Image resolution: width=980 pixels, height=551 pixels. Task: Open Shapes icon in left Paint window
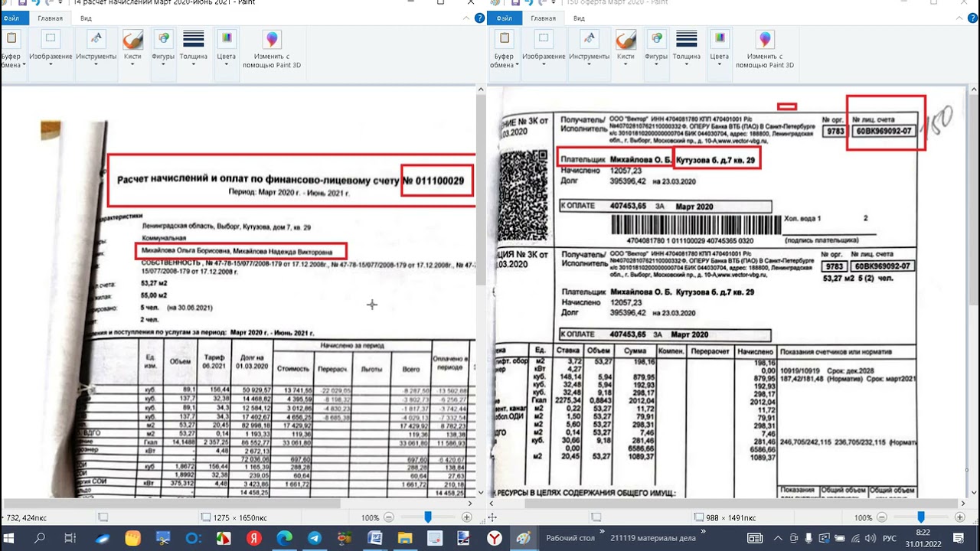pos(163,38)
